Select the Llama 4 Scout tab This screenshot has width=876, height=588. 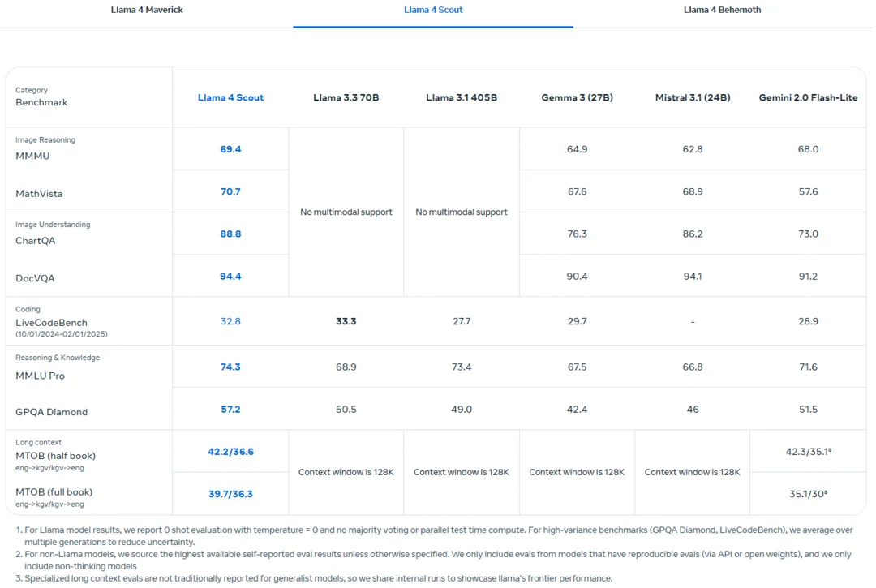[x=433, y=10]
